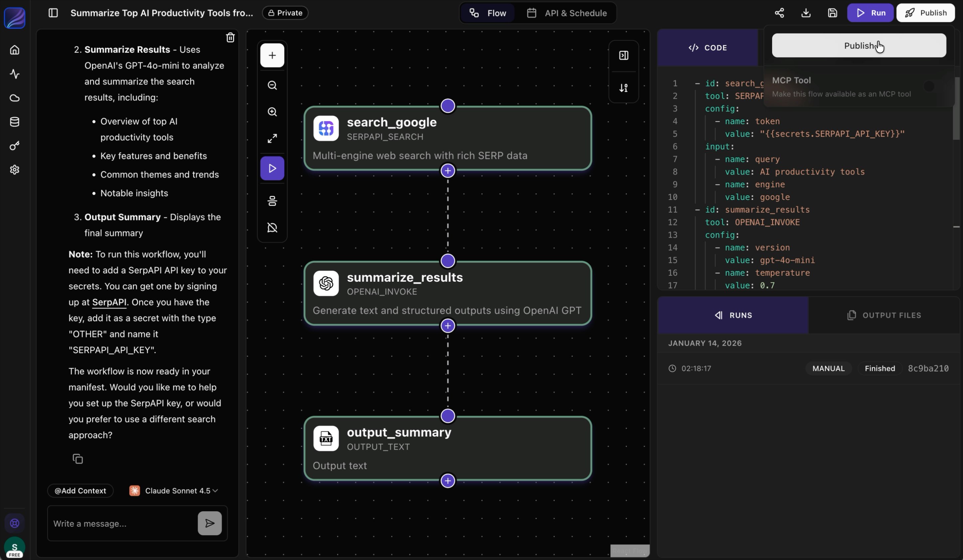Click the MANUAL run badge
Image resolution: width=963 pixels, height=560 pixels.
pyautogui.click(x=828, y=368)
